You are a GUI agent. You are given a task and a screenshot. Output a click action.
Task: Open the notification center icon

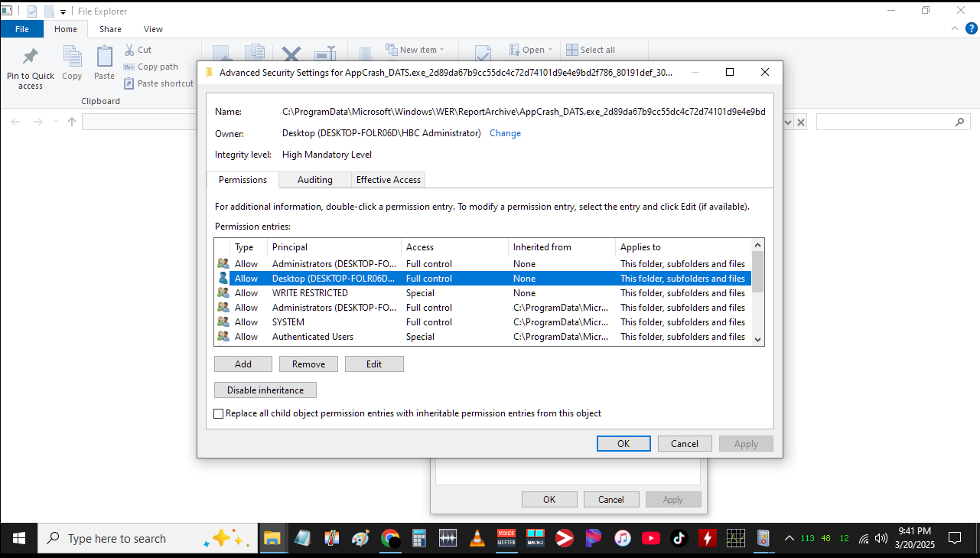(954, 538)
